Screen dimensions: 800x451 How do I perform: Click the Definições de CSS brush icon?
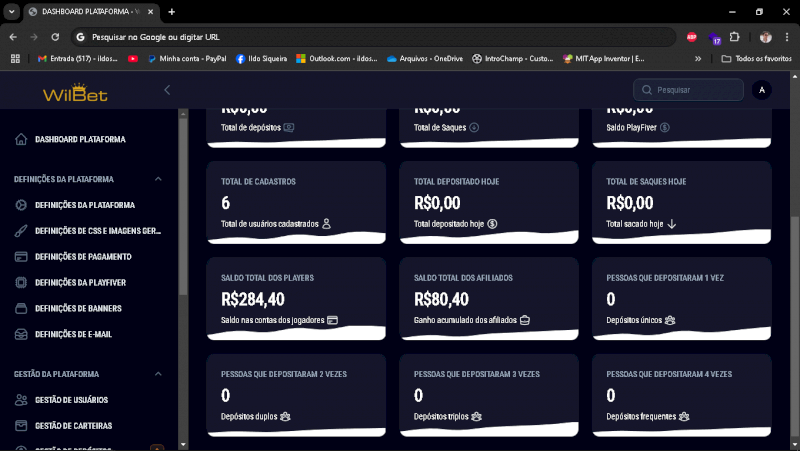click(x=21, y=231)
